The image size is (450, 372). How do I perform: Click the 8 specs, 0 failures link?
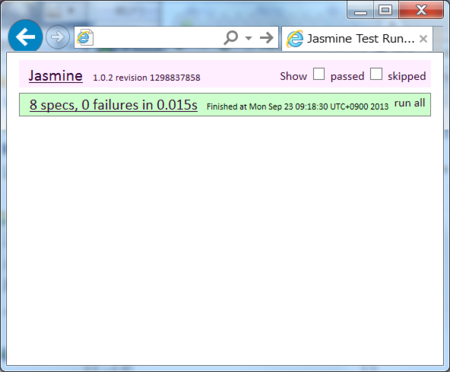113,105
